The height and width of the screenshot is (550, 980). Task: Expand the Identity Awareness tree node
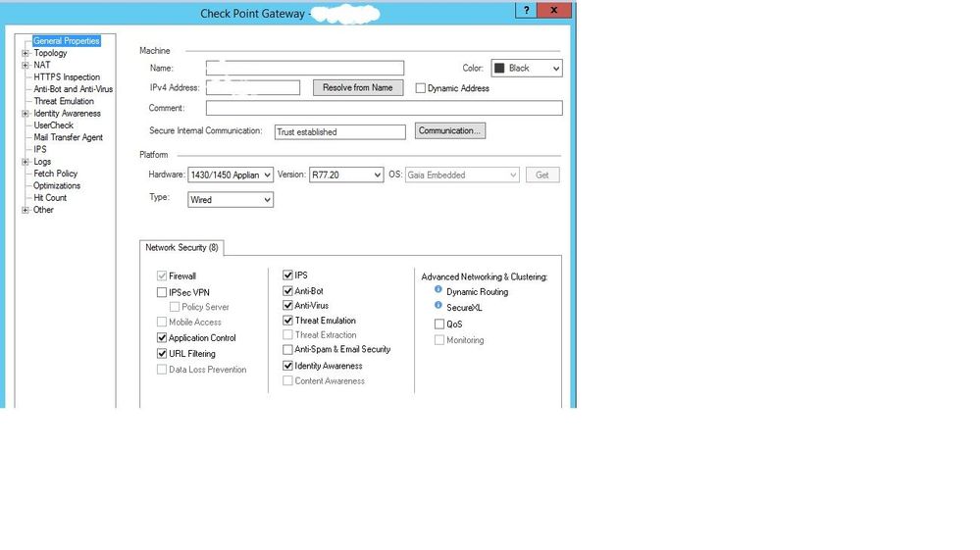point(25,114)
